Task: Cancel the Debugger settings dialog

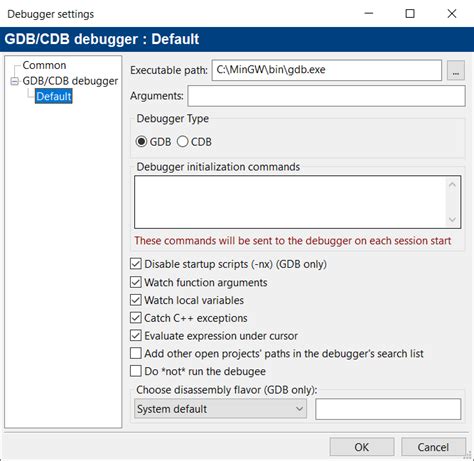Action: coord(433,447)
